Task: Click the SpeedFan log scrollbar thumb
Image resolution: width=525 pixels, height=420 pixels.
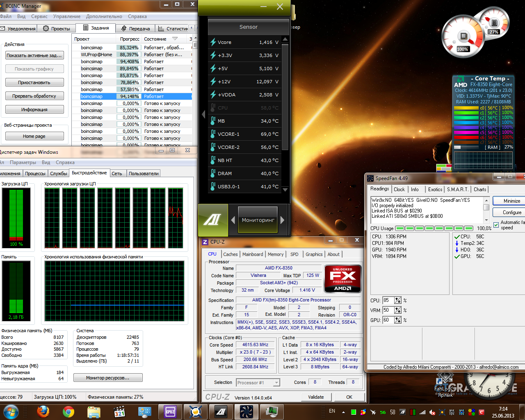Action: [486, 208]
